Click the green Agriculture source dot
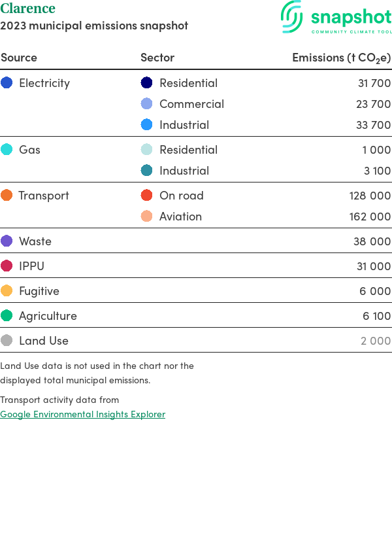 point(7,315)
